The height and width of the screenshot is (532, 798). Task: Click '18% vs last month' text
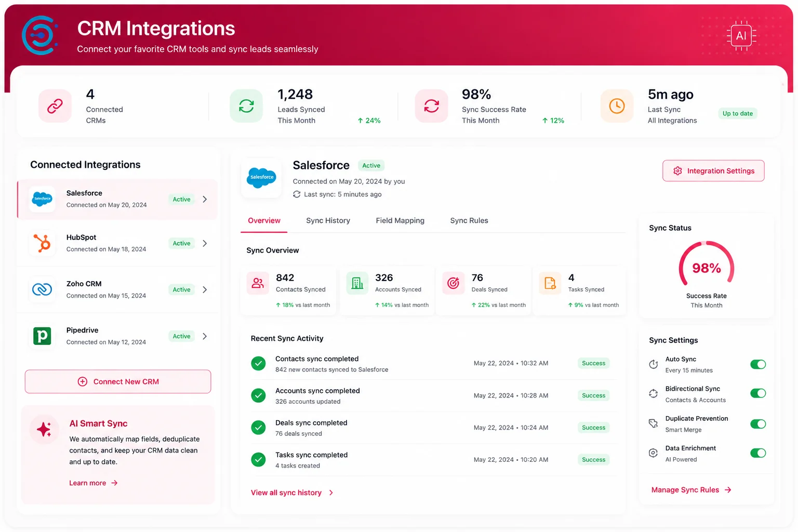[x=303, y=305]
